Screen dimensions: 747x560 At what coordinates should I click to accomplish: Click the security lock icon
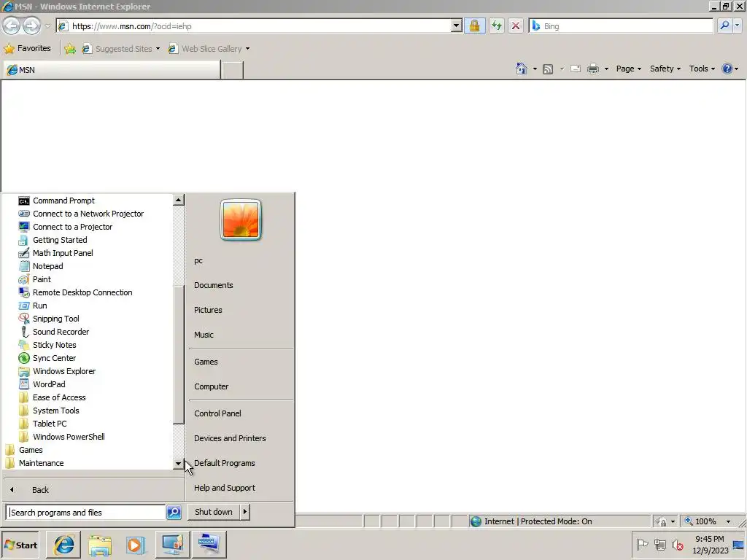point(474,26)
